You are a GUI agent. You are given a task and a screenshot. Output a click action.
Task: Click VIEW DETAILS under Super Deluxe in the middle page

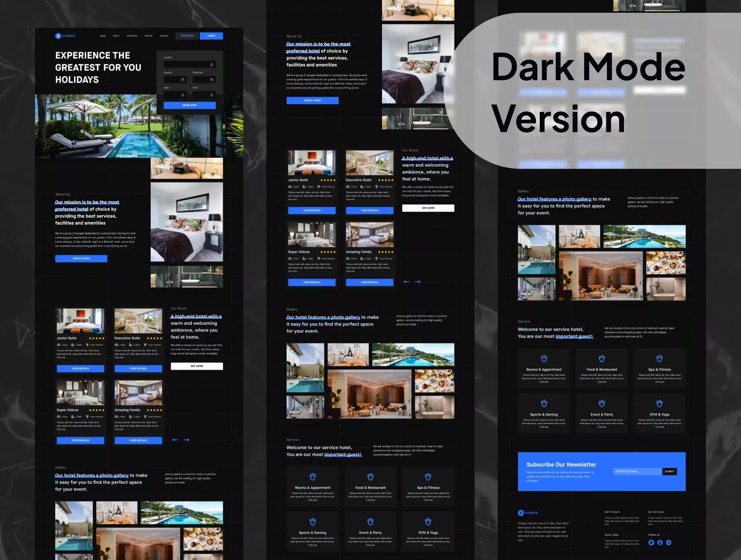[x=312, y=282]
